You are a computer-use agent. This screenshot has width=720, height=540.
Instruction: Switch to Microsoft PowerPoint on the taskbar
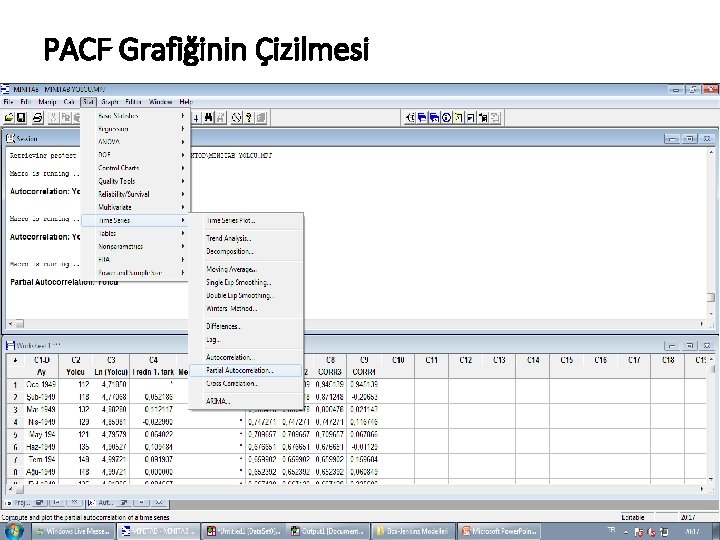pos(498,531)
